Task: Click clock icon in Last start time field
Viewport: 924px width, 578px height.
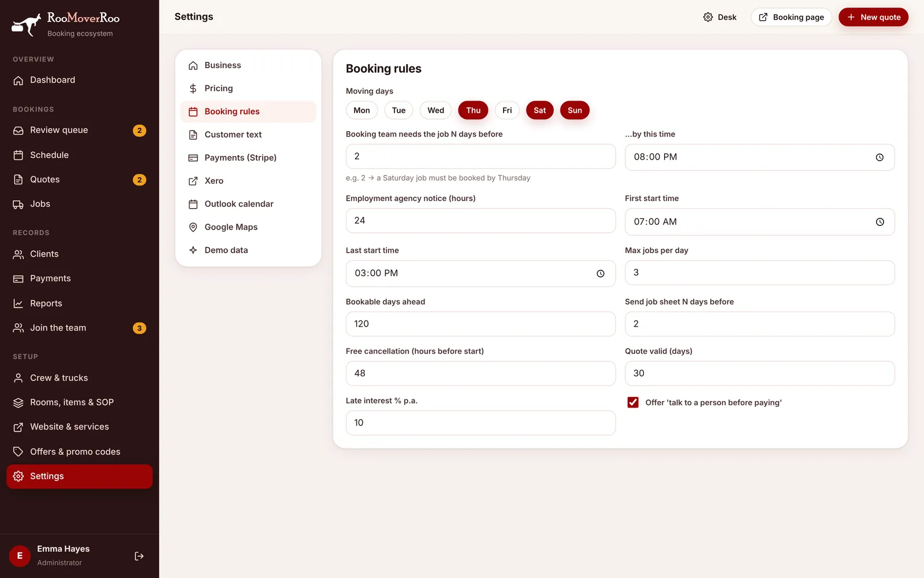Action: pyautogui.click(x=601, y=273)
